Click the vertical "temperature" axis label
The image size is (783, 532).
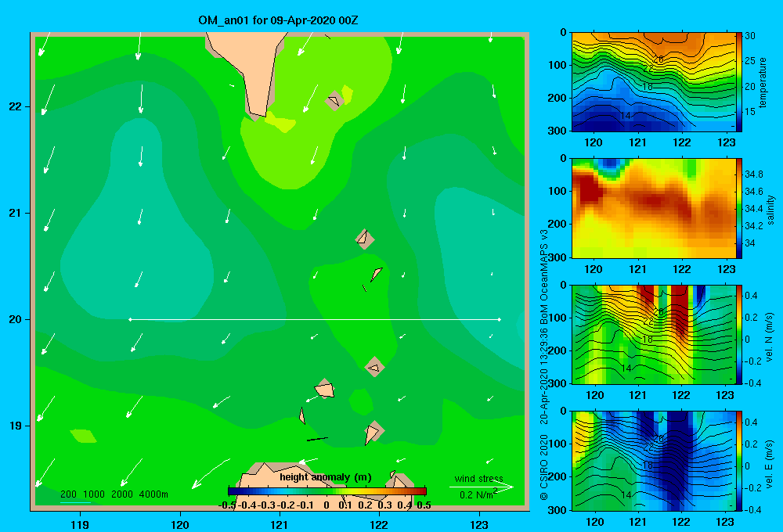coord(763,82)
